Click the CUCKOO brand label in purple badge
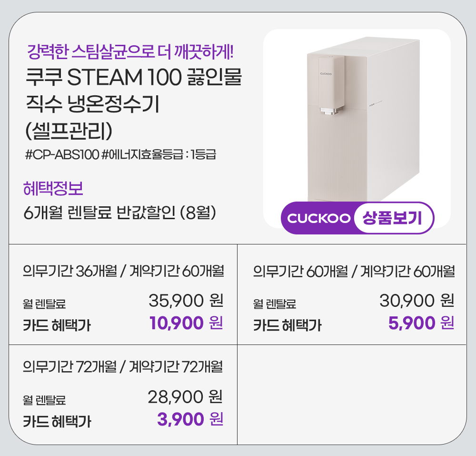 (x=318, y=219)
